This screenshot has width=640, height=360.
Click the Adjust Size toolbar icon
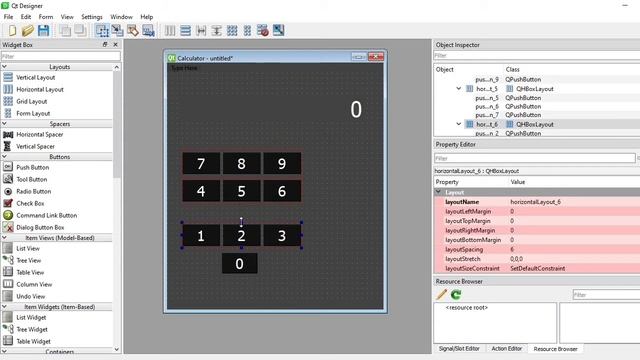278,30
